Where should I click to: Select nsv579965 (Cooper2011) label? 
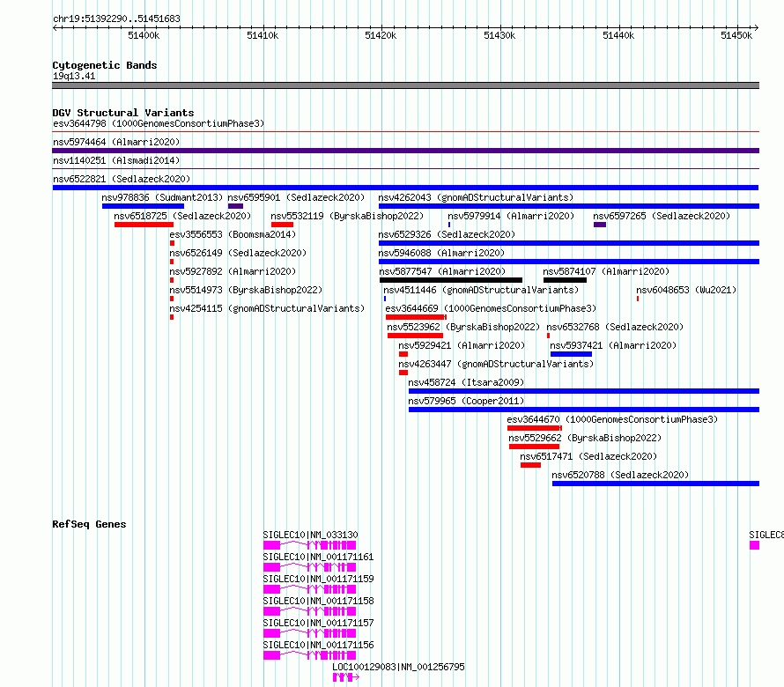pos(466,401)
